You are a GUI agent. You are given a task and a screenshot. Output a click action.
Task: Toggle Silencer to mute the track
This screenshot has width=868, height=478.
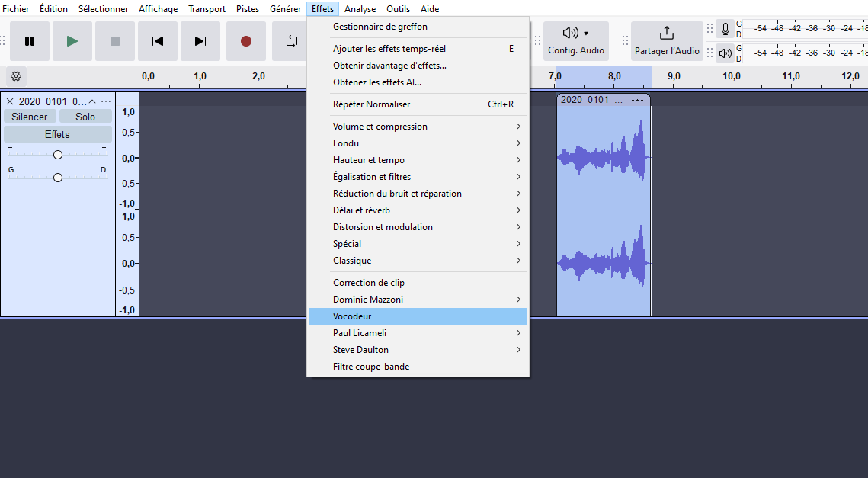click(x=30, y=117)
